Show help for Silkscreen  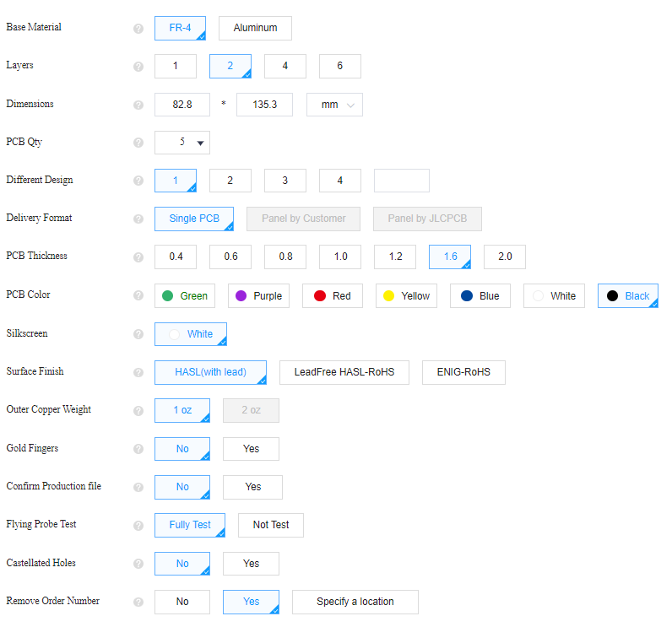pyautogui.click(x=138, y=334)
